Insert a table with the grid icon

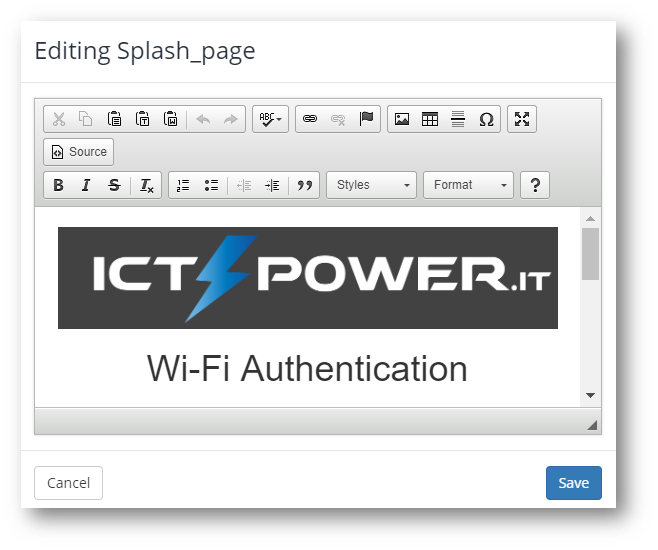[430, 119]
